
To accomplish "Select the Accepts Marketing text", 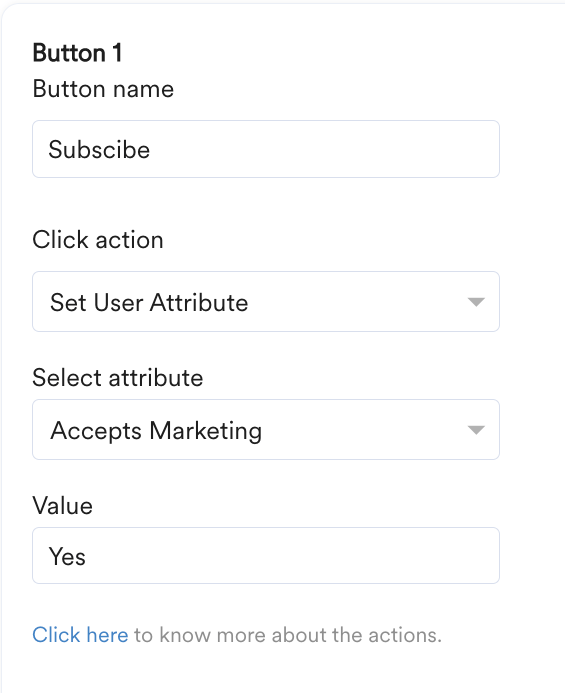I will 156,431.
